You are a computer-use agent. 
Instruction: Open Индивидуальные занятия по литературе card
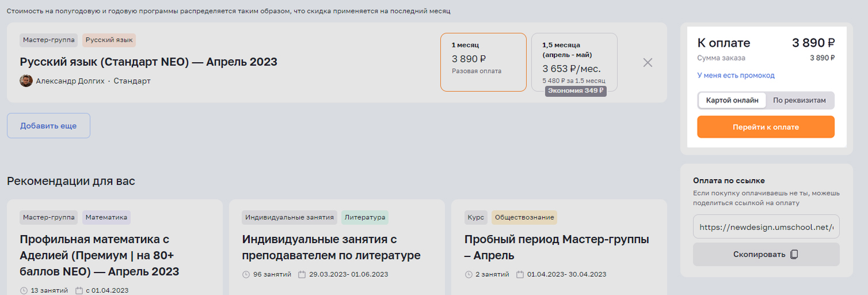(x=337, y=247)
